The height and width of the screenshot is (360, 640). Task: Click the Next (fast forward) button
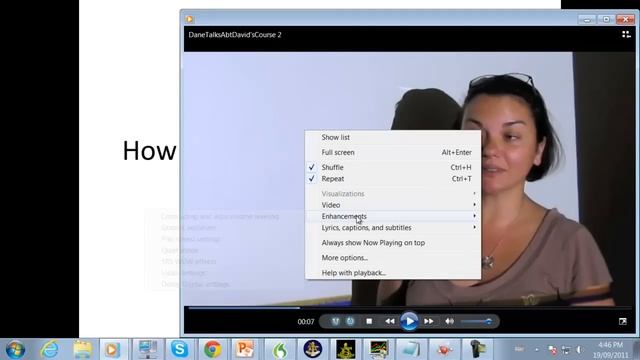429,321
